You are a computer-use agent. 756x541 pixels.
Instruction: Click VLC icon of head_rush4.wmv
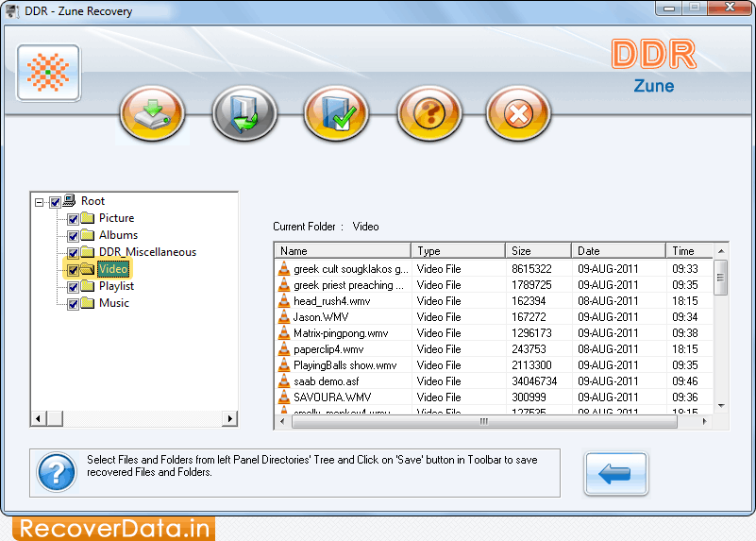point(284,301)
